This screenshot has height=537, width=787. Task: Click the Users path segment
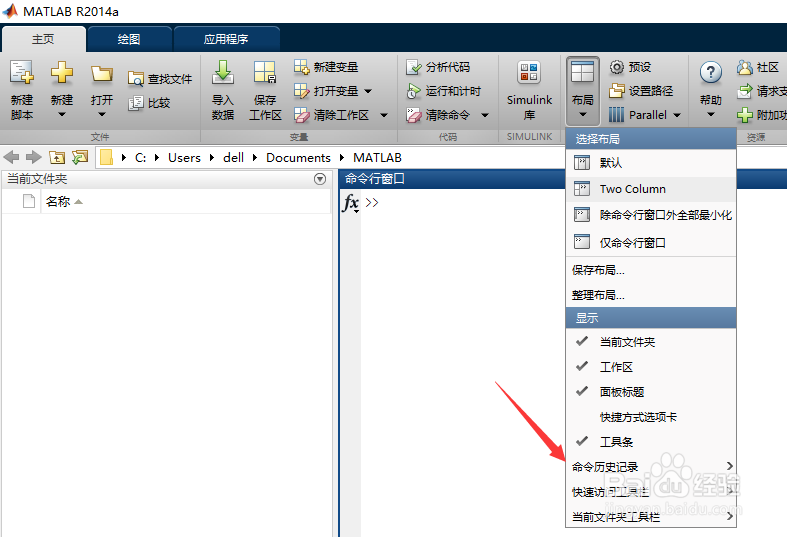184,158
